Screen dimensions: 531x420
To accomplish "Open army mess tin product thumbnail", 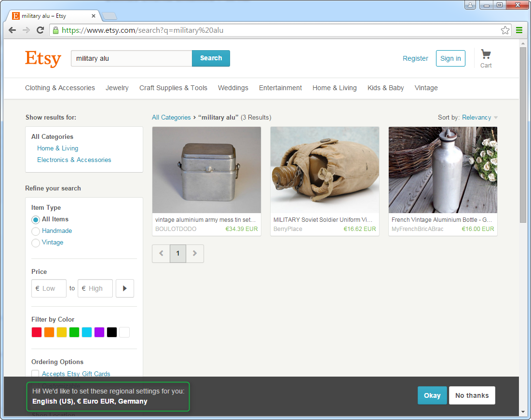I will click(206, 170).
